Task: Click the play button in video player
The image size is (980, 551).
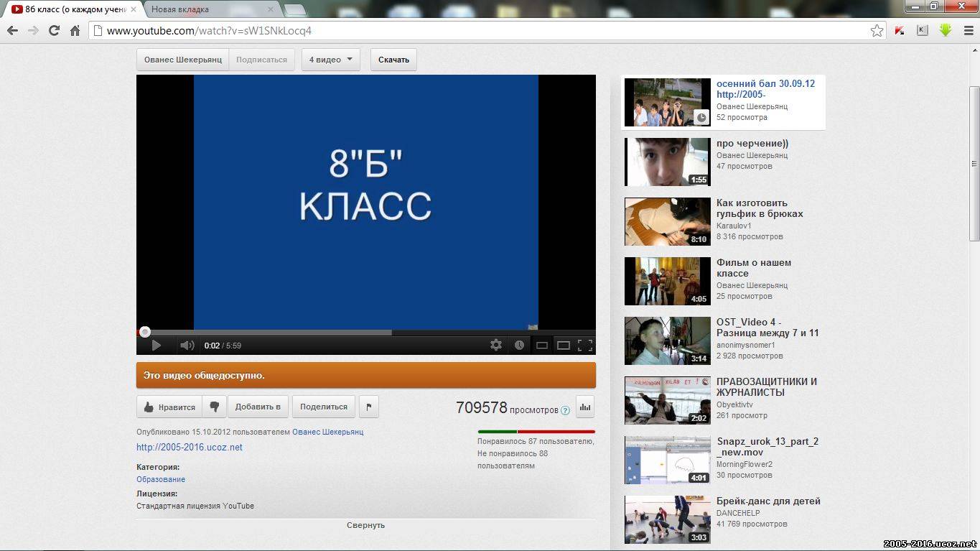Action: tap(156, 346)
